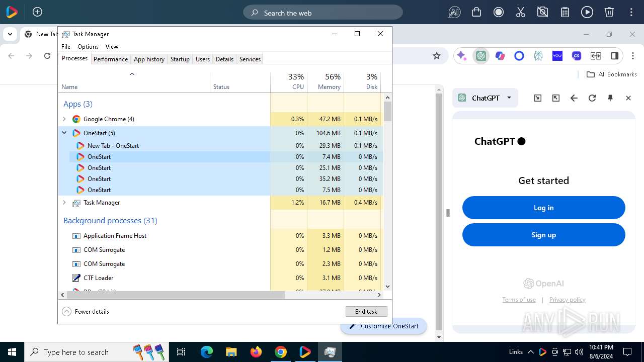Viewport: 644px width, 362px height.
Task: Switch to the Performance tab
Action: click(x=111, y=59)
